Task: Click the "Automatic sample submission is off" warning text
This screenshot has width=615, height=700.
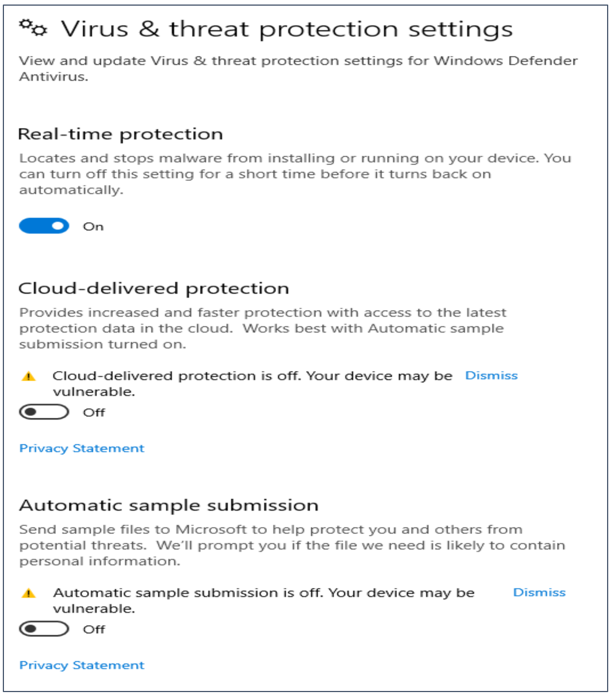Action: pyautogui.click(x=263, y=593)
